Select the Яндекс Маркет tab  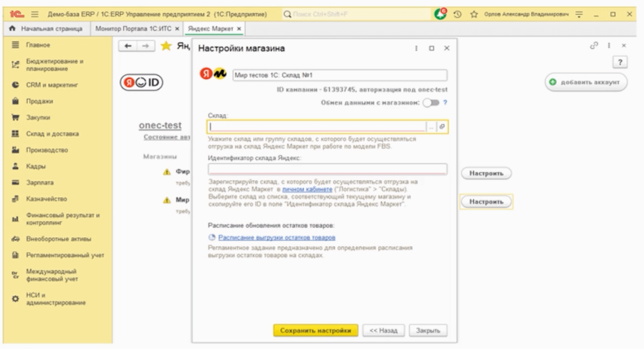click(x=210, y=29)
